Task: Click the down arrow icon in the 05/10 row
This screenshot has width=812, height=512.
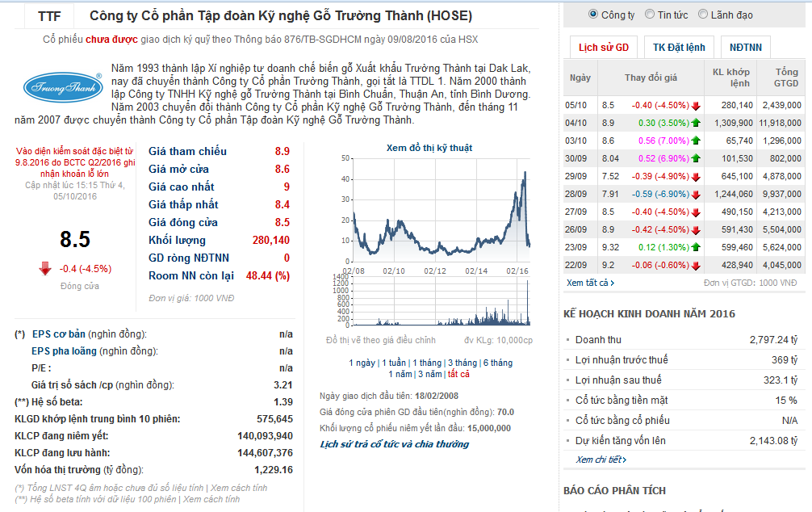Action: [696, 106]
